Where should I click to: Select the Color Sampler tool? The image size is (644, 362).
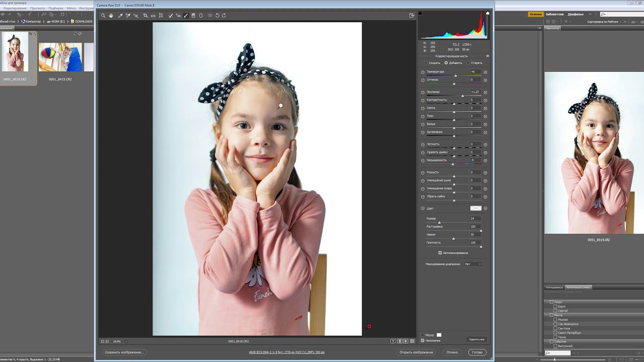pos(128,16)
